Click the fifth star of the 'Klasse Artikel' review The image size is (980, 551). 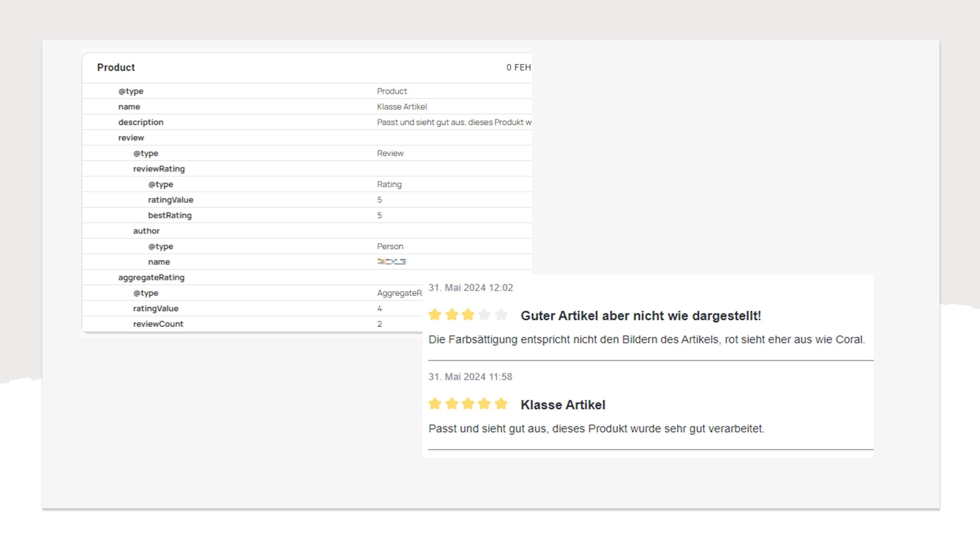click(x=501, y=403)
